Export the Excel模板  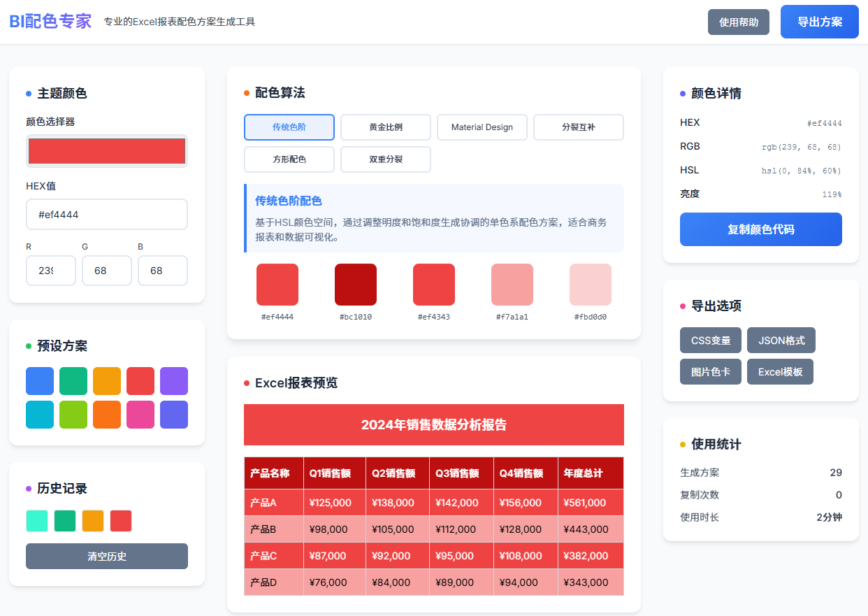tap(780, 372)
